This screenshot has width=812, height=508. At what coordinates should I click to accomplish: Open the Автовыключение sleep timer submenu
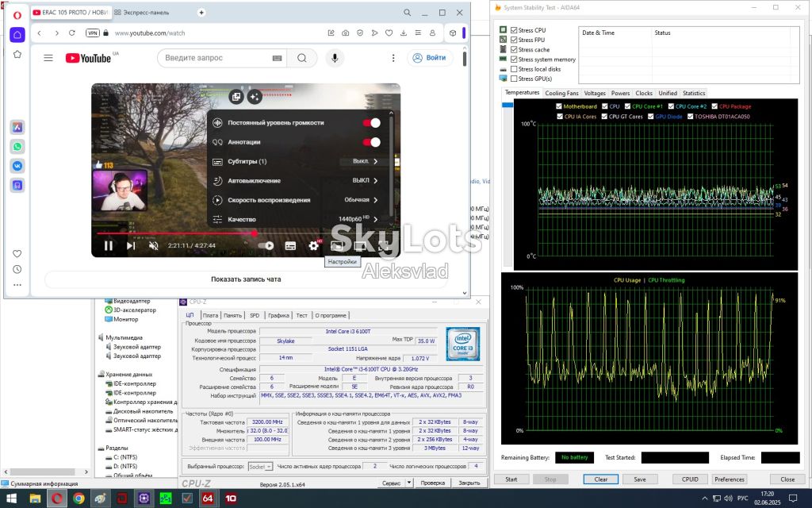(297, 180)
